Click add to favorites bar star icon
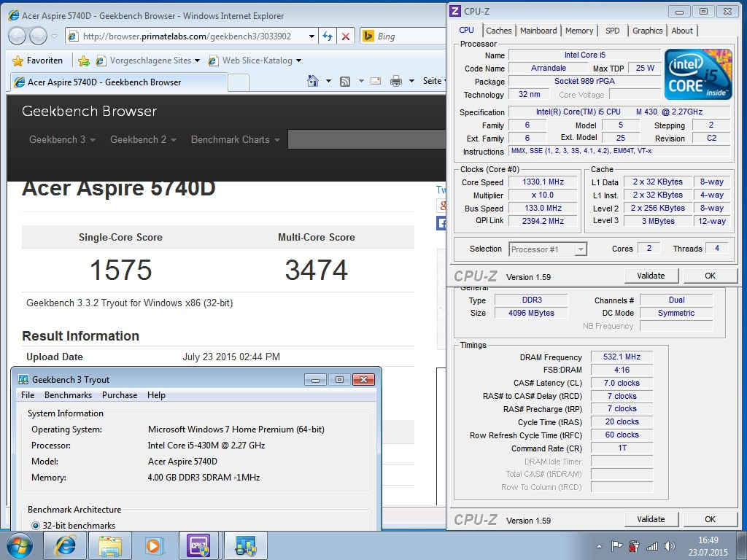The width and height of the screenshot is (747, 560). (x=83, y=61)
